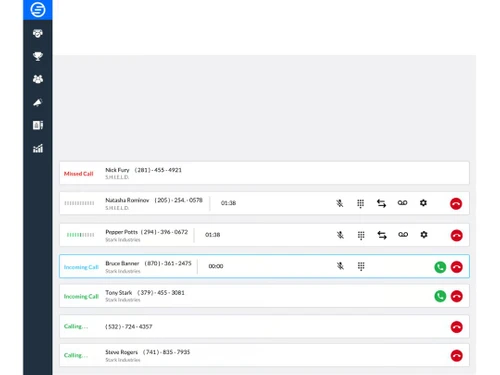Viewport: 500px width, 375px height.
Task: Click the green audio level meter on Pepper's call
Action: [80, 235]
